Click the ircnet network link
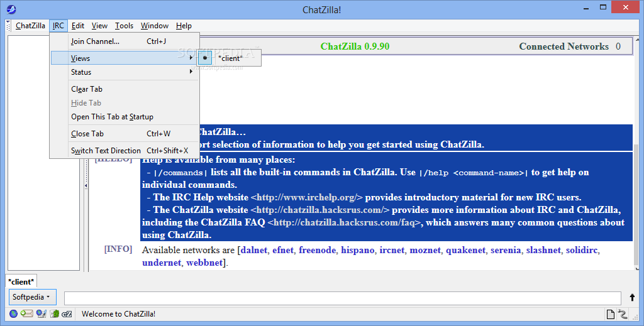Image resolution: width=644 pixels, height=326 pixels. point(392,250)
